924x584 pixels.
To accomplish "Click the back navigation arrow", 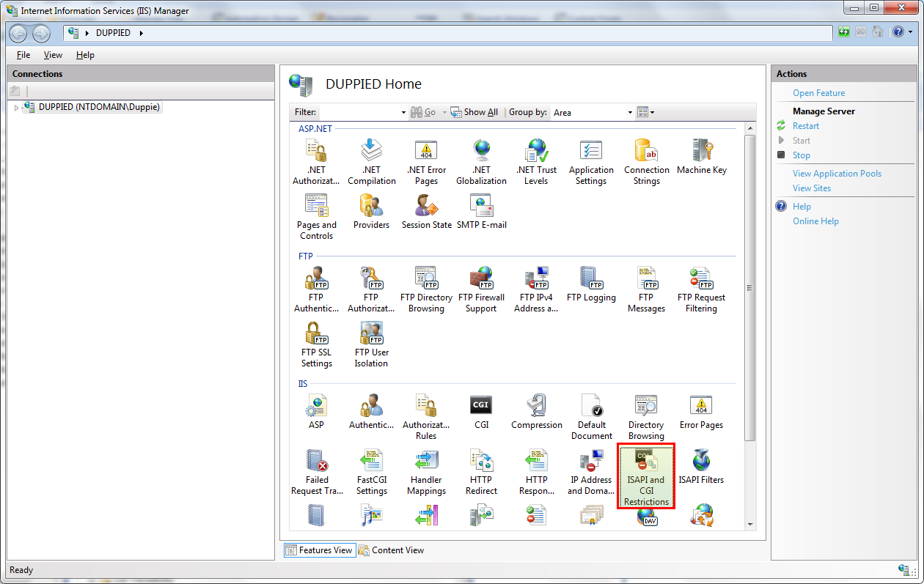I will point(18,33).
